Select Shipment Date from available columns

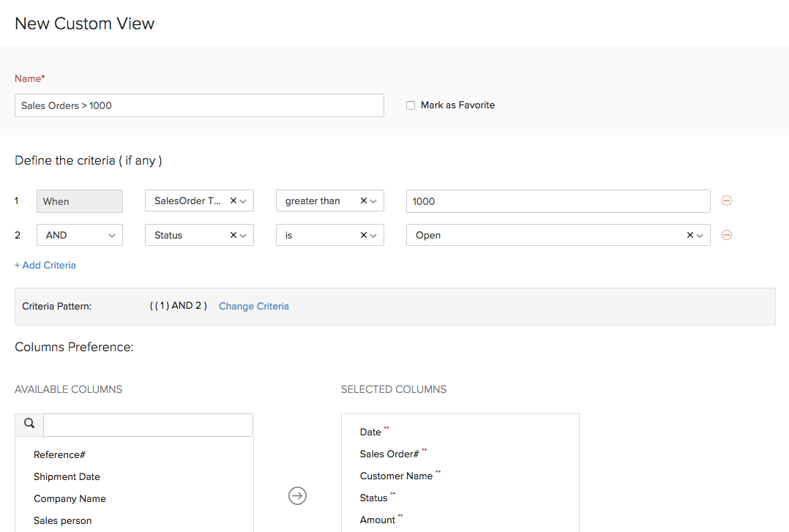(x=67, y=476)
